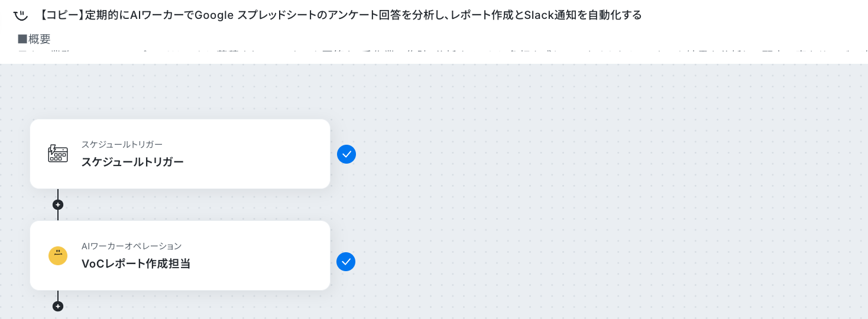Click the bold VoCレポート作成担当 title text

(136, 263)
